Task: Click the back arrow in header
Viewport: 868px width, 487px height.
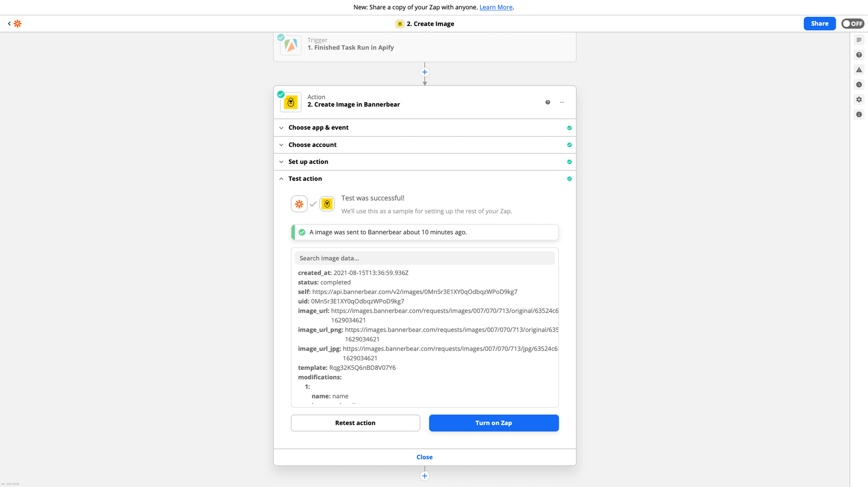Action: [9, 24]
